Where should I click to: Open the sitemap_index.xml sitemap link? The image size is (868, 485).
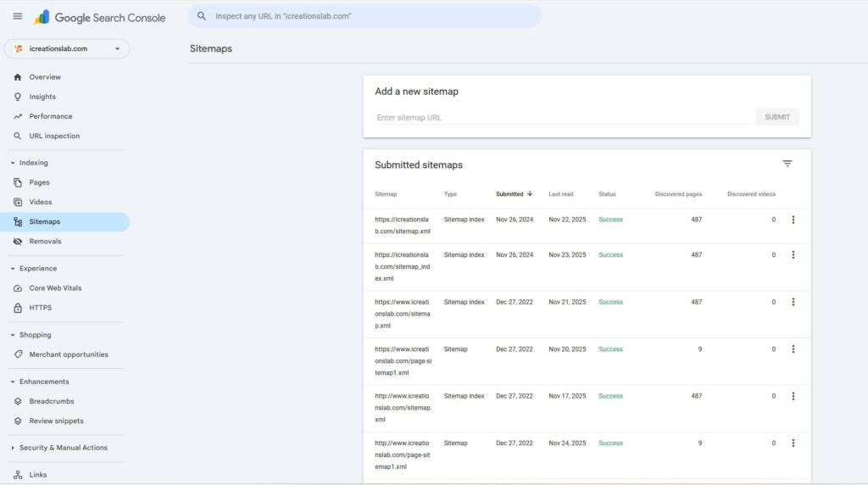(403, 267)
